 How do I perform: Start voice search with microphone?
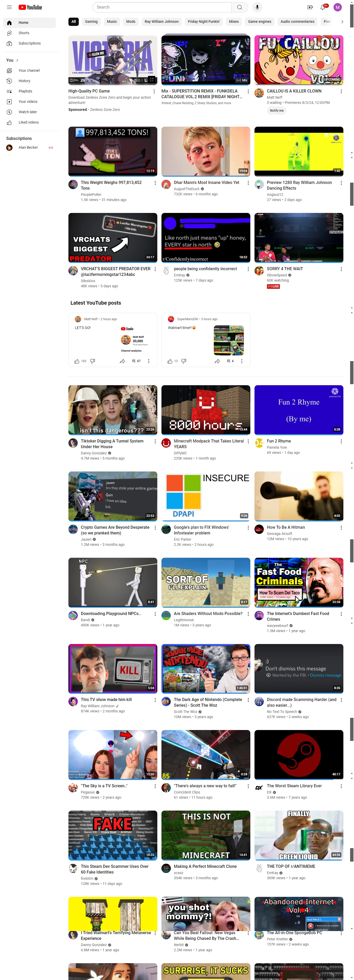point(257,7)
